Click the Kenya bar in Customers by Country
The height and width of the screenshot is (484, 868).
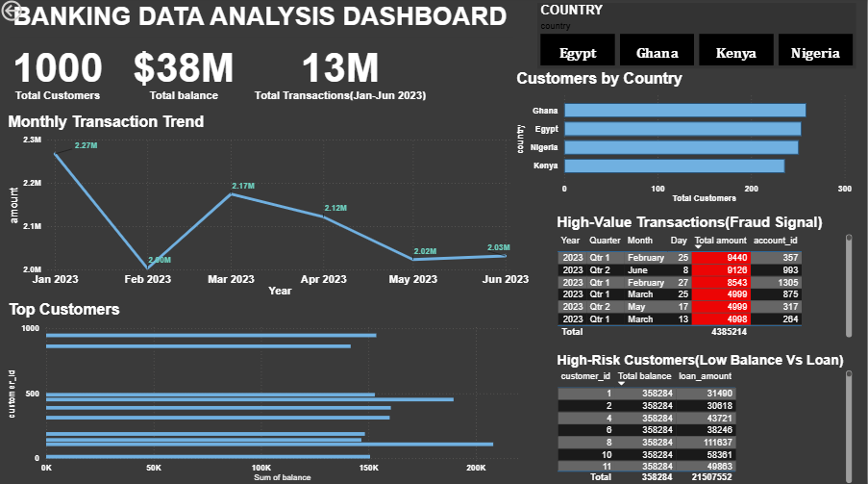[x=674, y=166]
